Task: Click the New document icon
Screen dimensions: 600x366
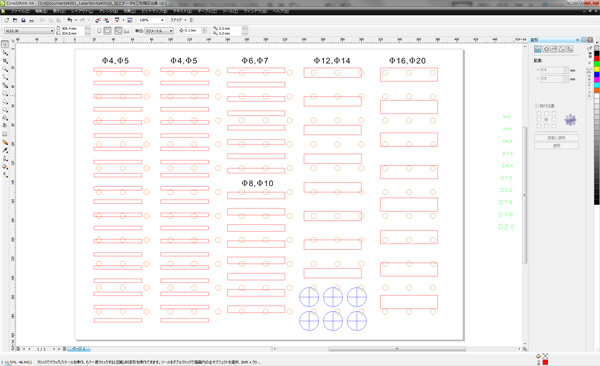Action: [7, 20]
